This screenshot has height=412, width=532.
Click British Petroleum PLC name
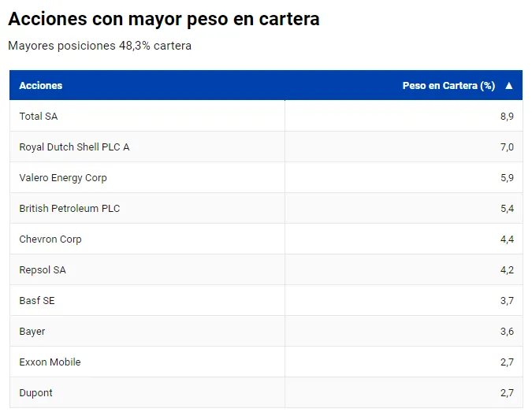tap(69, 209)
